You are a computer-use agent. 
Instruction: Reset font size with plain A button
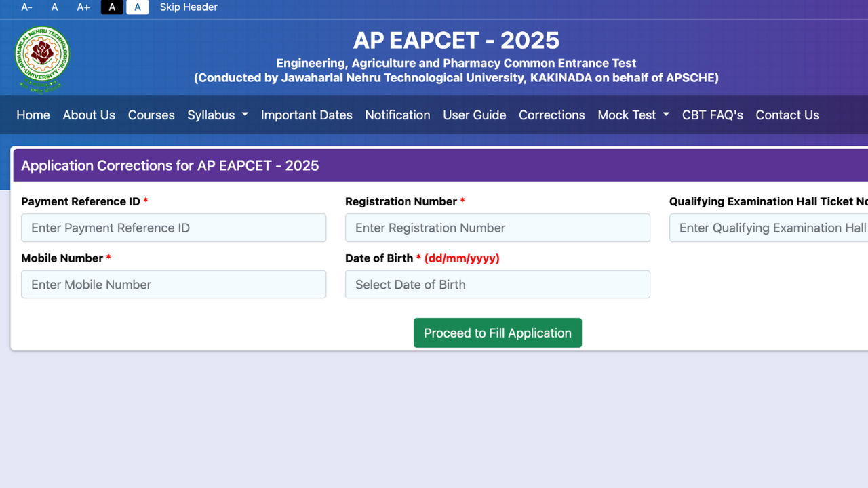55,7
